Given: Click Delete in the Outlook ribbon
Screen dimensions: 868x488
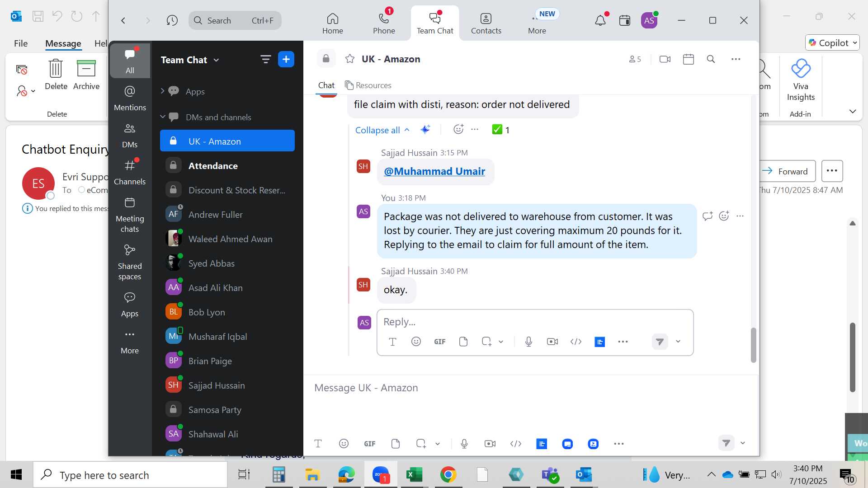Looking at the screenshot, I should (x=56, y=75).
